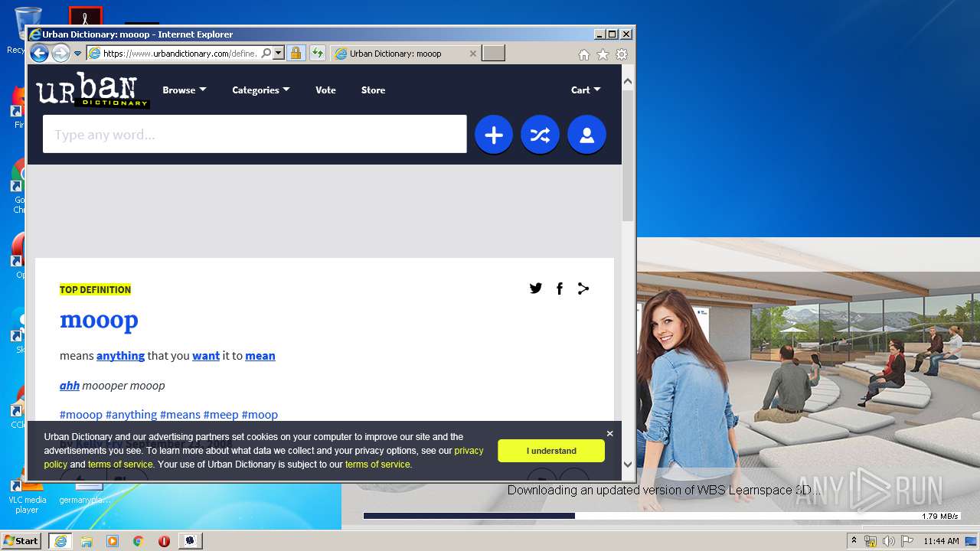
Task: Open the Store page
Action: click(373, 90)
